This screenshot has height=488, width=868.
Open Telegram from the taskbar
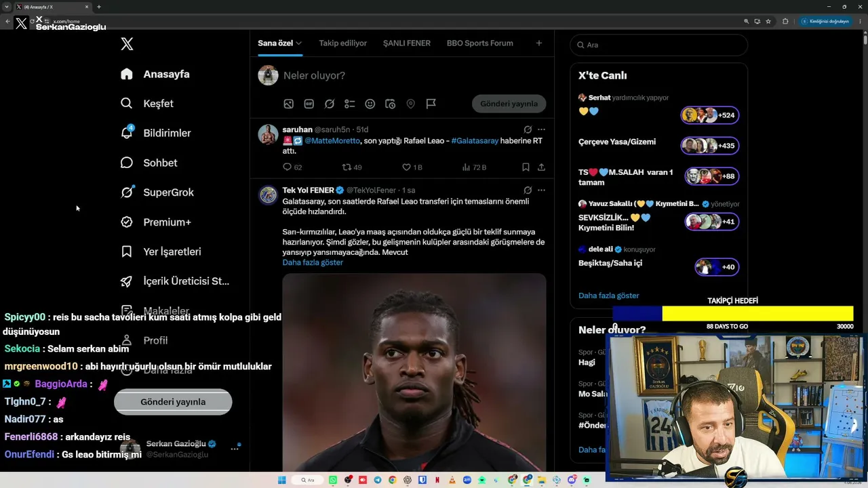coord(378,480)
